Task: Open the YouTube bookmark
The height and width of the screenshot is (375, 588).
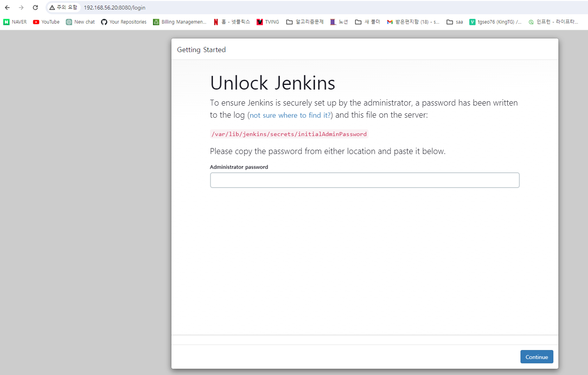Action: click(46, 22)
